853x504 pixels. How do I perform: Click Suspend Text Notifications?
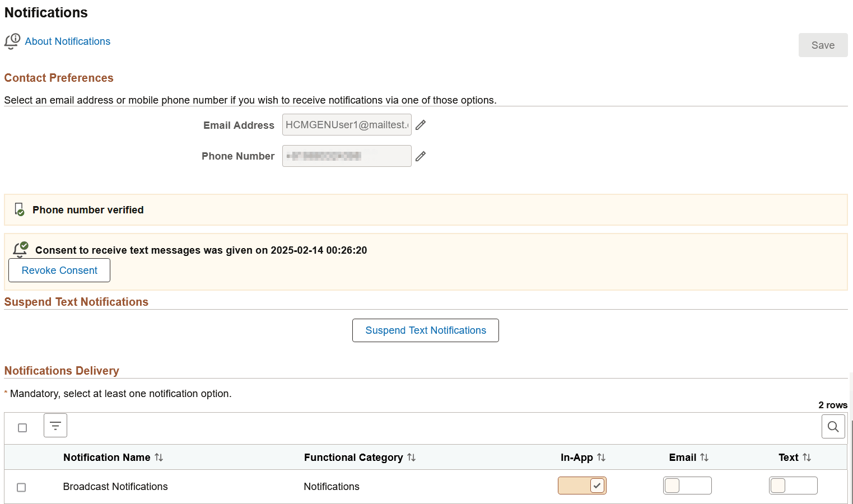click(x=425, y=330)
